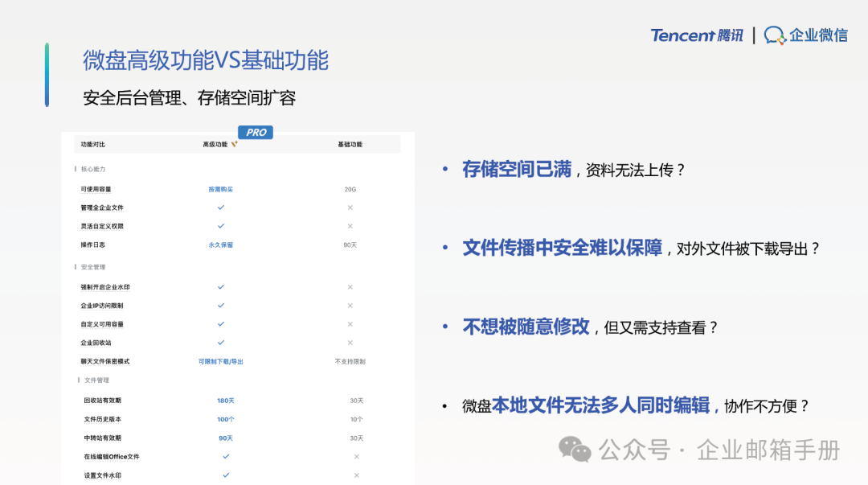The height and width of the screenshot is (485, 868).
Task: Click the 高级功能 column header
Action: [215, 145]
